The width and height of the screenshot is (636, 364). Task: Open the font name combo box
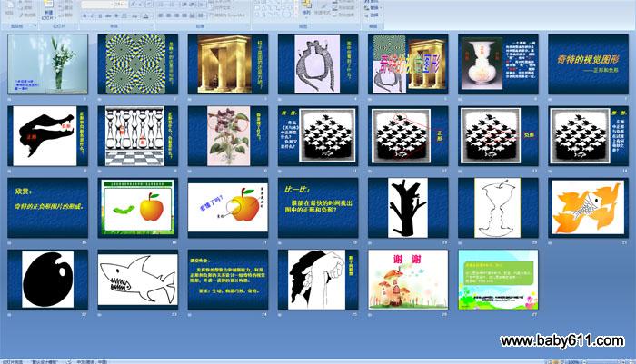click(97, 4)
